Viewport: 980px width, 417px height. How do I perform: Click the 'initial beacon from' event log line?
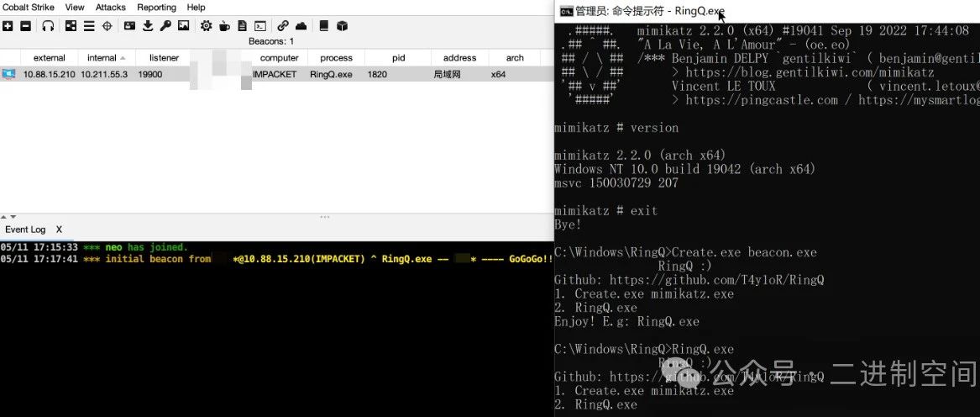pos(277,259)
